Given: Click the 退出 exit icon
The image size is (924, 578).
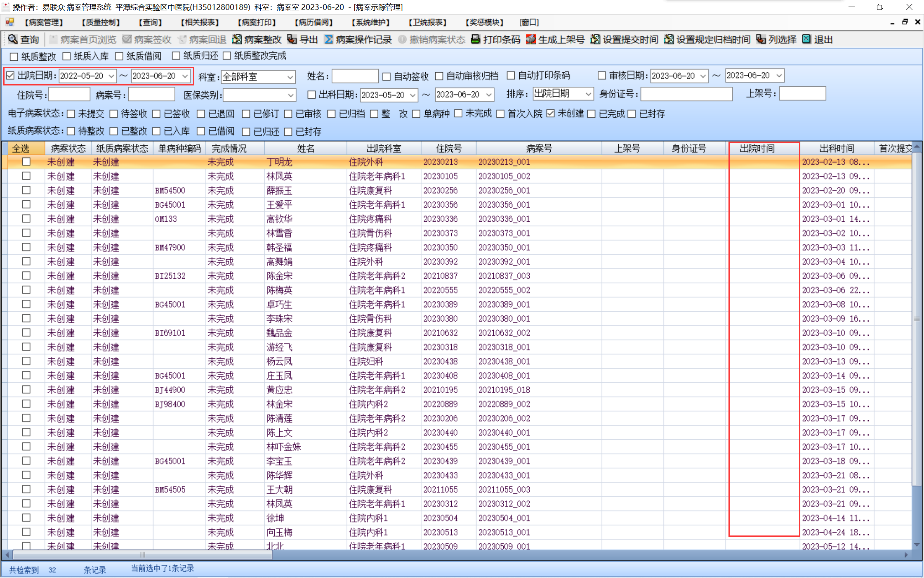Looking at the screenshot, I should [806, 39].
